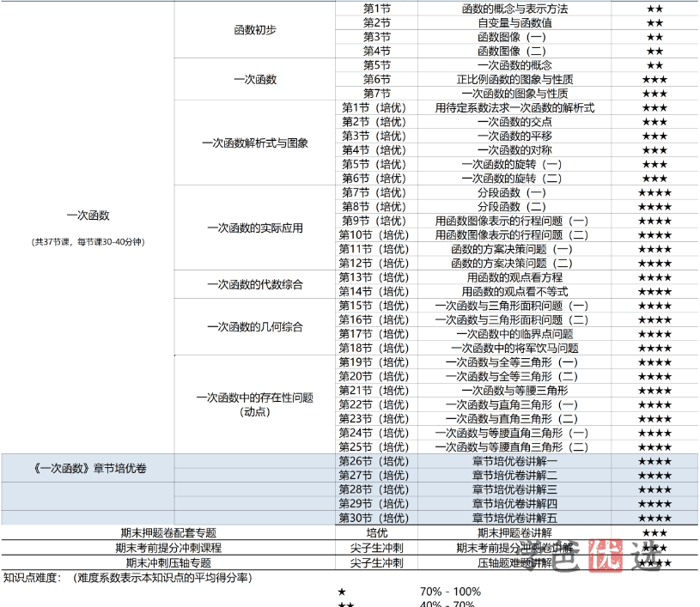Select '一次函数与等腰直角三角形（二）'

point(514,447)
